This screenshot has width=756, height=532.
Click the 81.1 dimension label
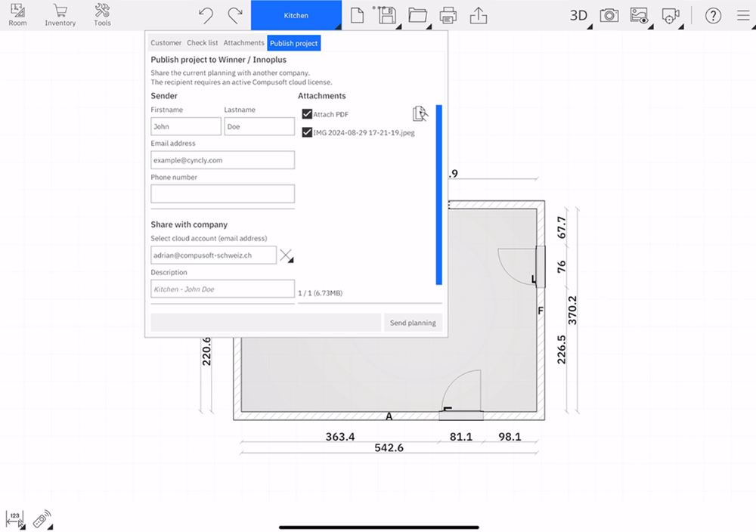461,437
